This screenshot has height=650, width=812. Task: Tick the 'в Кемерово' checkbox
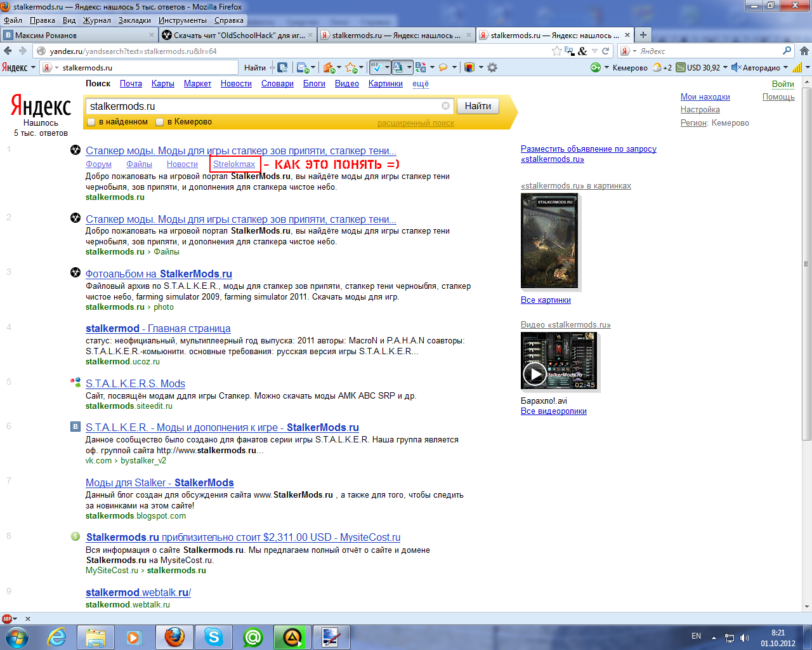coord(160,122)
